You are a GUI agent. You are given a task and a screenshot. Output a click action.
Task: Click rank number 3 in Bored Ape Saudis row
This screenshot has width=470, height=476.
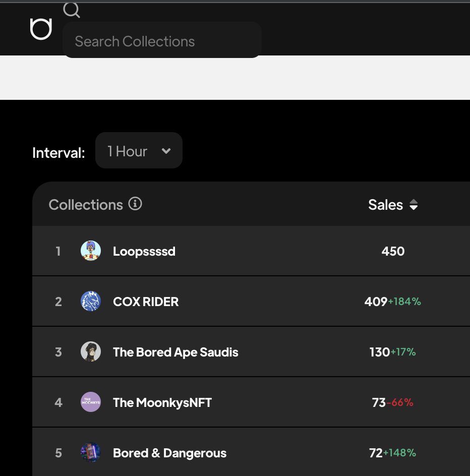58,352
